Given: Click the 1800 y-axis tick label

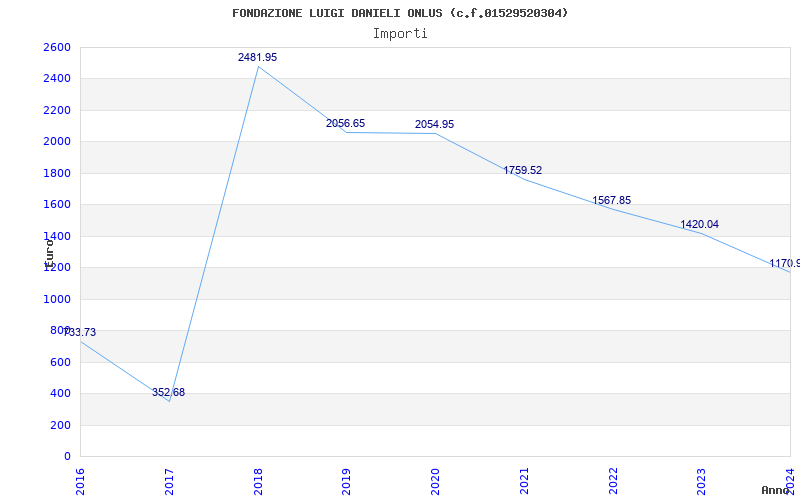Looking at the screenshot, I should tap(58, 173).
